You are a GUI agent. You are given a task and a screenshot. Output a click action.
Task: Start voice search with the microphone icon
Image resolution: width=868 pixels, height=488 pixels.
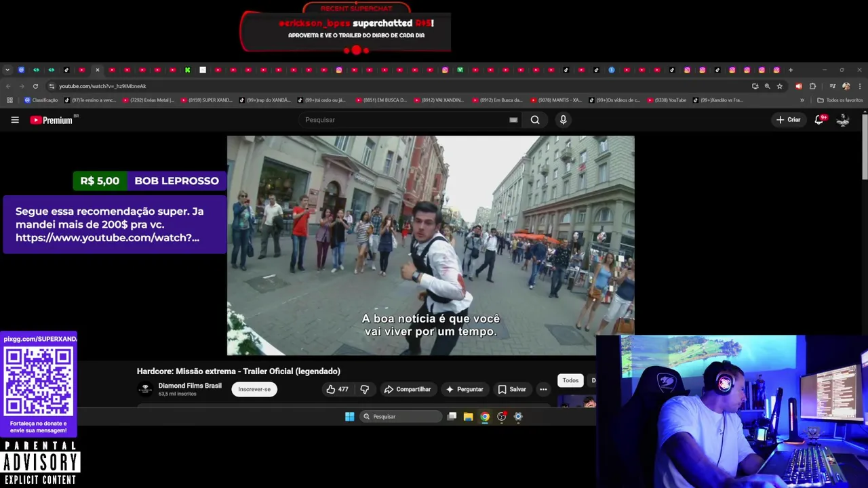[563, 120]
